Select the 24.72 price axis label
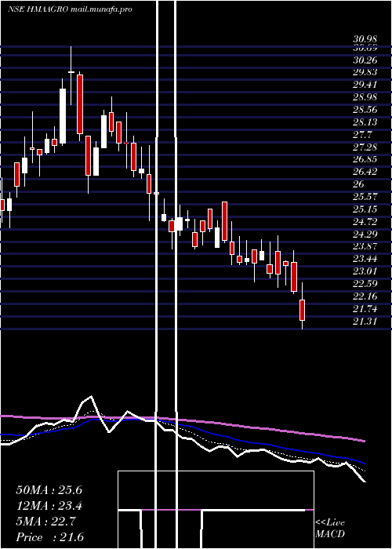 click(365, 222)
